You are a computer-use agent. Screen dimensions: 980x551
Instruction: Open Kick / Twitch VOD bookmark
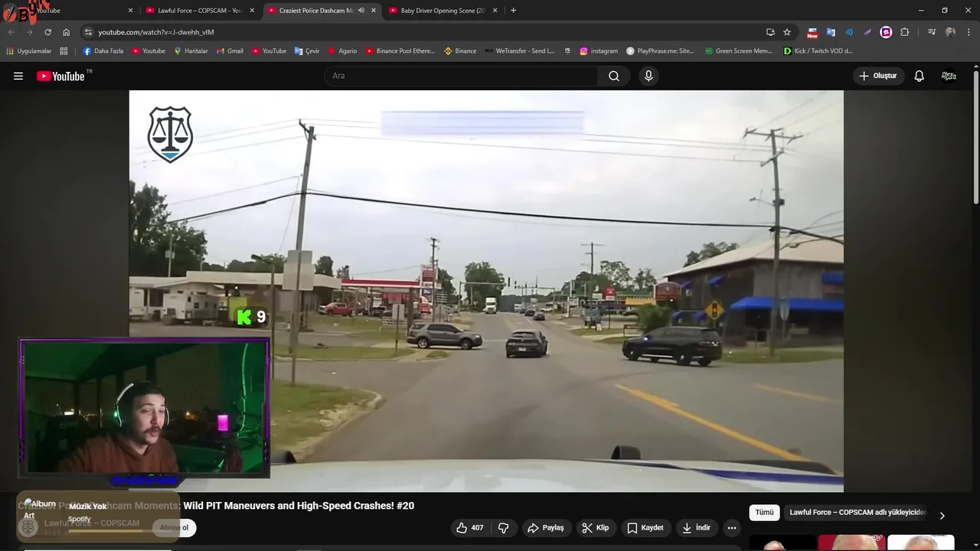(x=818, y=51)
